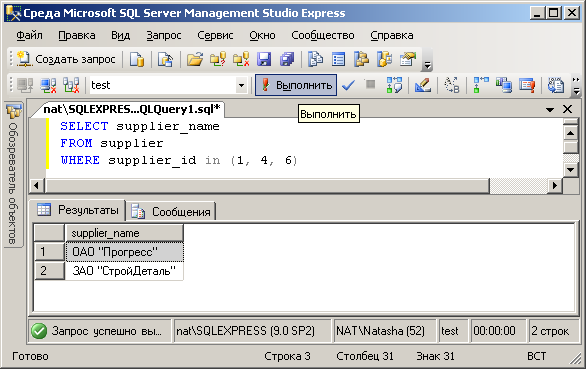Click the grey Cancel query square

[370, 84]
